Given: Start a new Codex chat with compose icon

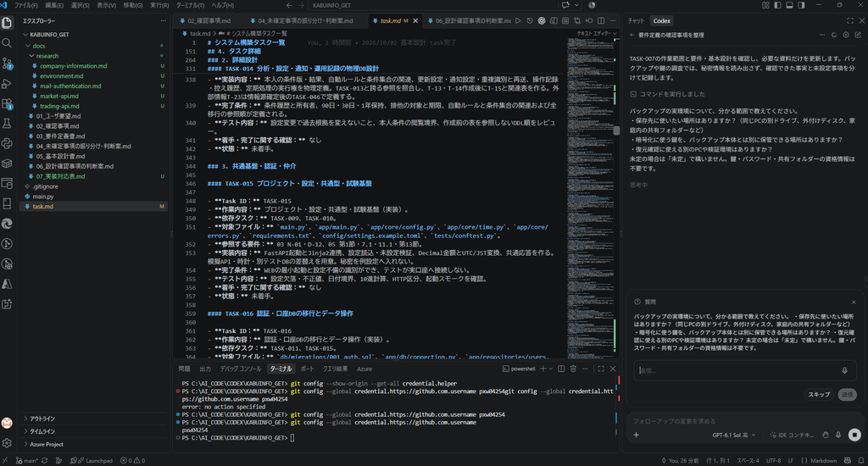Looking at the screenshot, I should 858,35.
